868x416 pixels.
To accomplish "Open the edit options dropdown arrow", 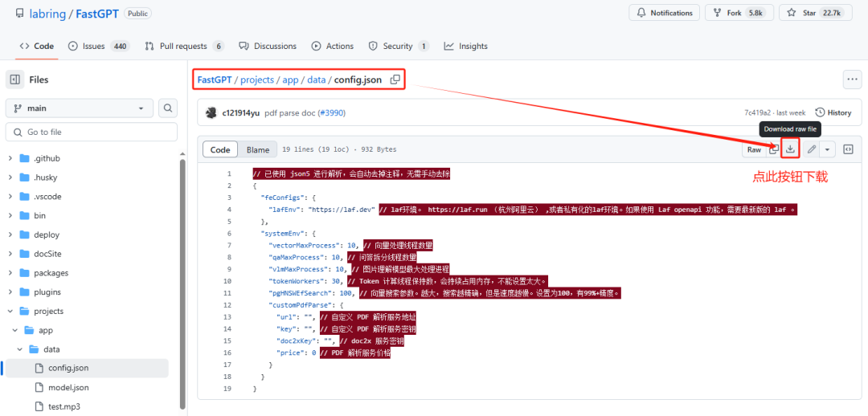I will pos(827,149).
